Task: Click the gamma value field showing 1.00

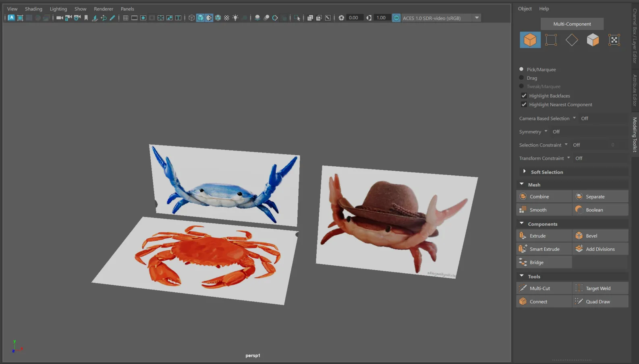Action: tap(381, 18)
